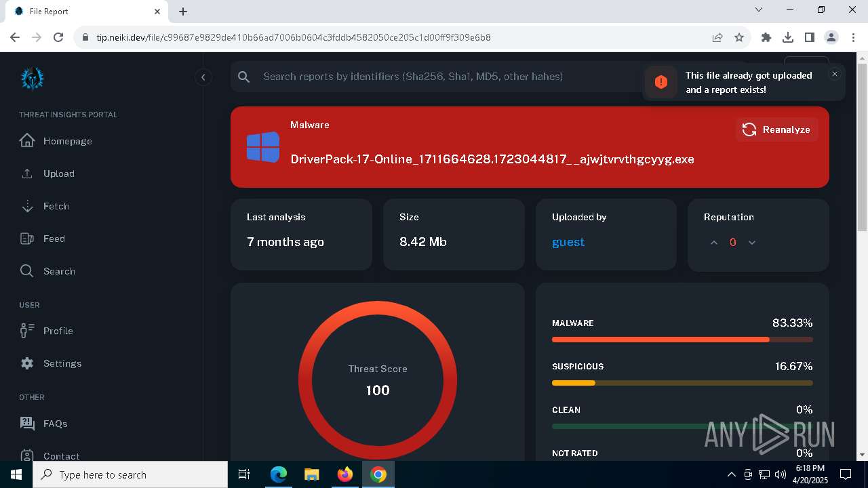Collapse the sidebar with the chevron button

tap(203, 77)
